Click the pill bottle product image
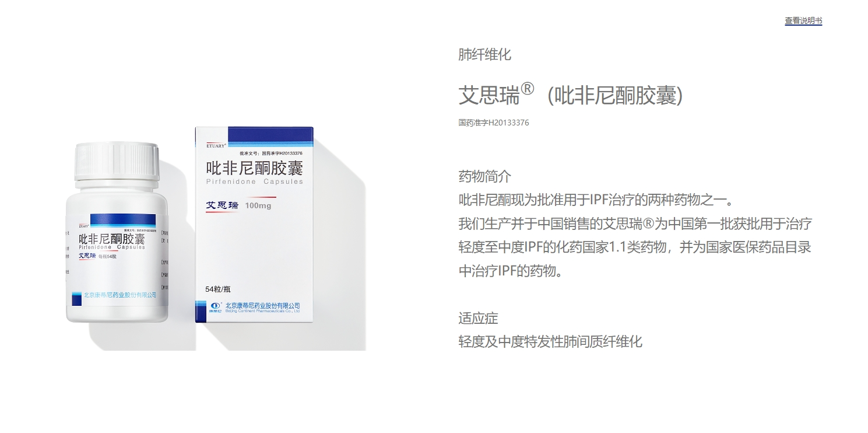868x433 pixels. click(117, 232)
